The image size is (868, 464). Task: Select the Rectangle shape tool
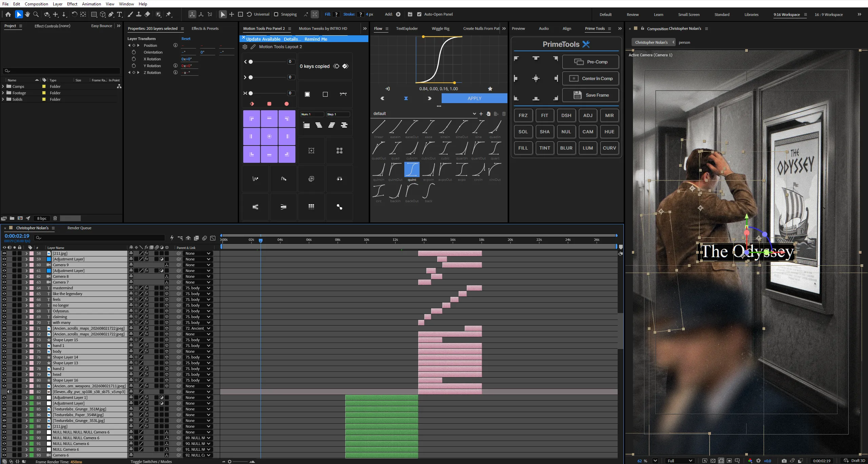pyautogui.click(x=94, y=14)
